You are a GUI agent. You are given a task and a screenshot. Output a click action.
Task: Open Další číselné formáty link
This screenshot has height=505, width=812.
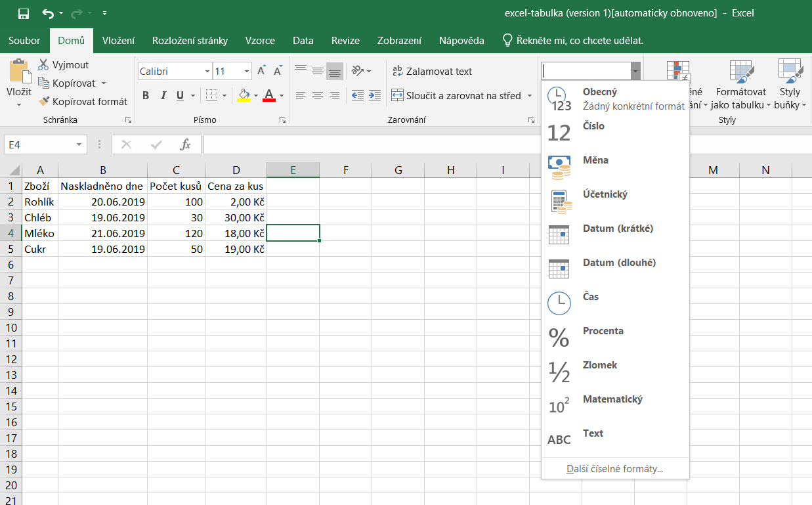coord(615,469)
